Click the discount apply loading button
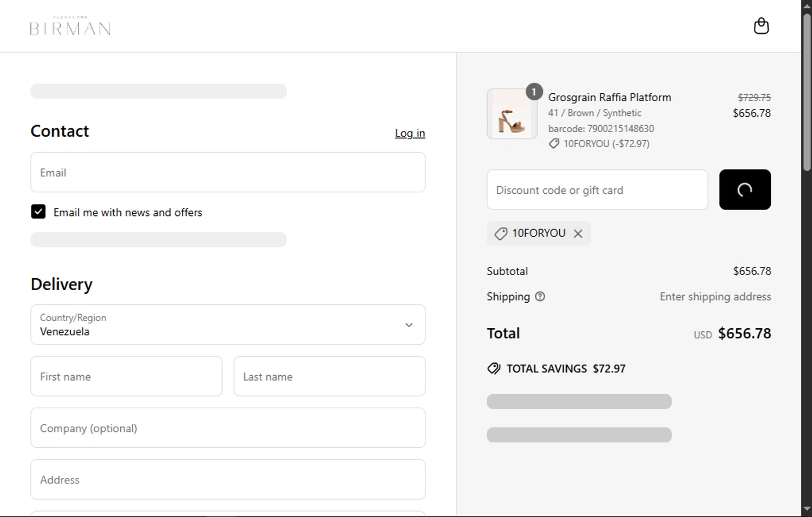 pyautogui.click(x=745, y=189)
